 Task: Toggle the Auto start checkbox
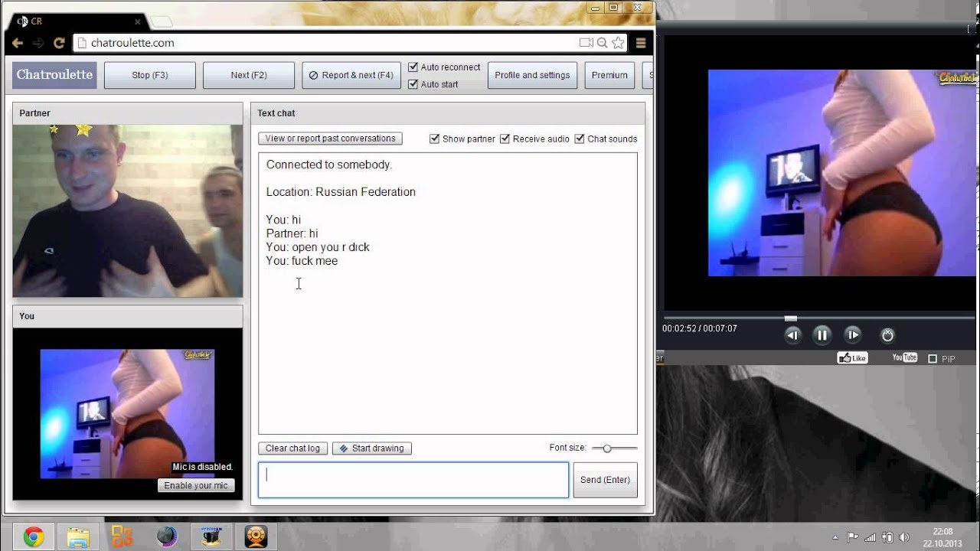(413, 84)
